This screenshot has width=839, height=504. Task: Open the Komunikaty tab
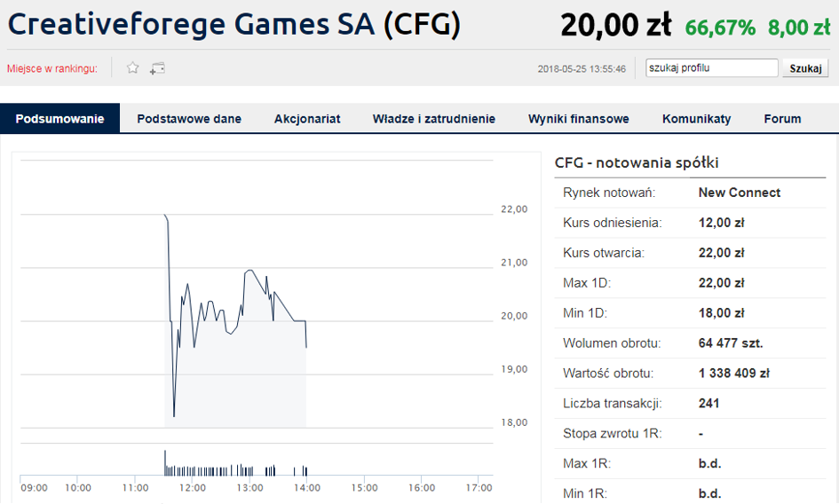coord(697,119)
